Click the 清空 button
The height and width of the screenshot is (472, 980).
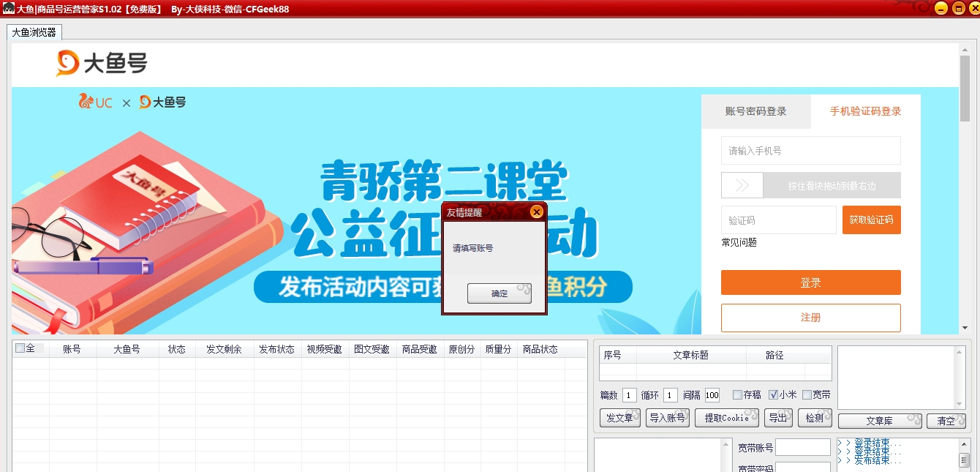point(946,422)
